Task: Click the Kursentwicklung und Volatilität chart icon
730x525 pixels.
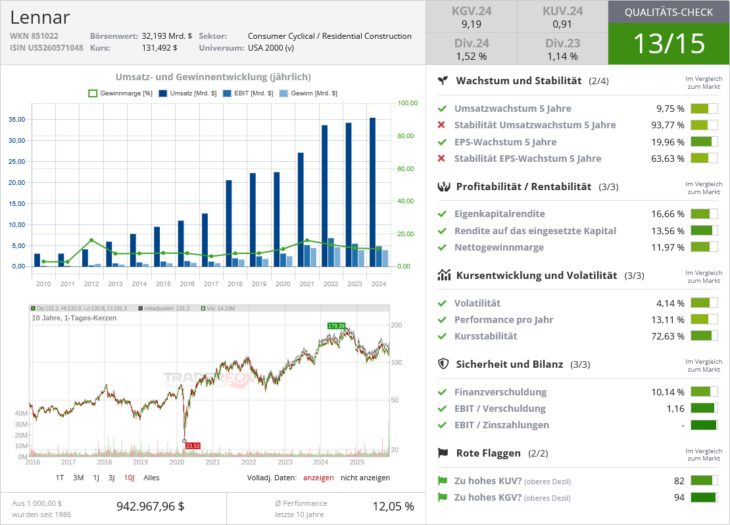Action: pyautogui.click(x=443, y=275)
